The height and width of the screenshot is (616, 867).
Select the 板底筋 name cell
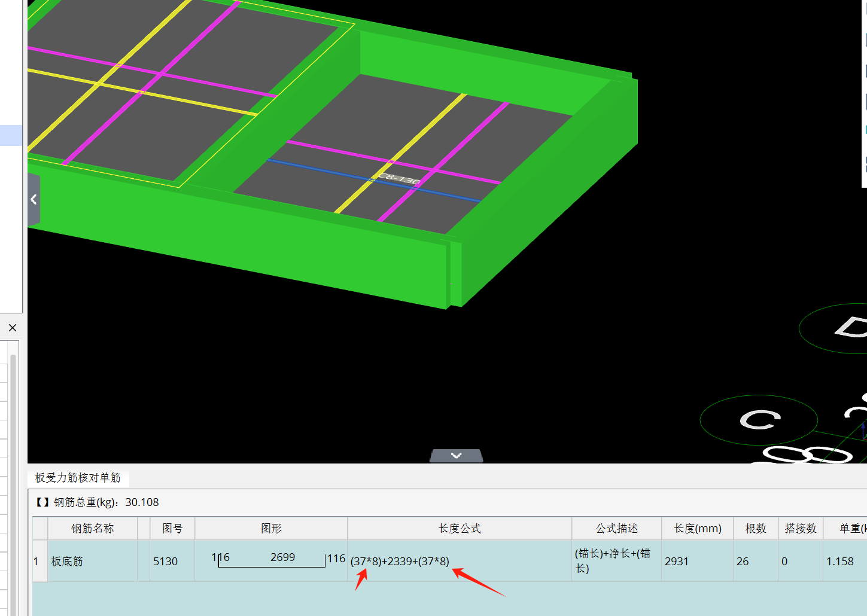click(92, 561)
